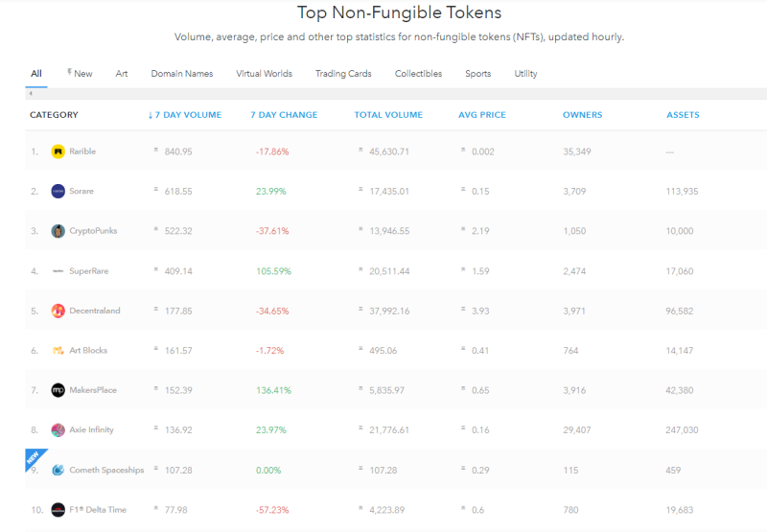Open the CryptoPunks collection link

(x=93, y=231)
